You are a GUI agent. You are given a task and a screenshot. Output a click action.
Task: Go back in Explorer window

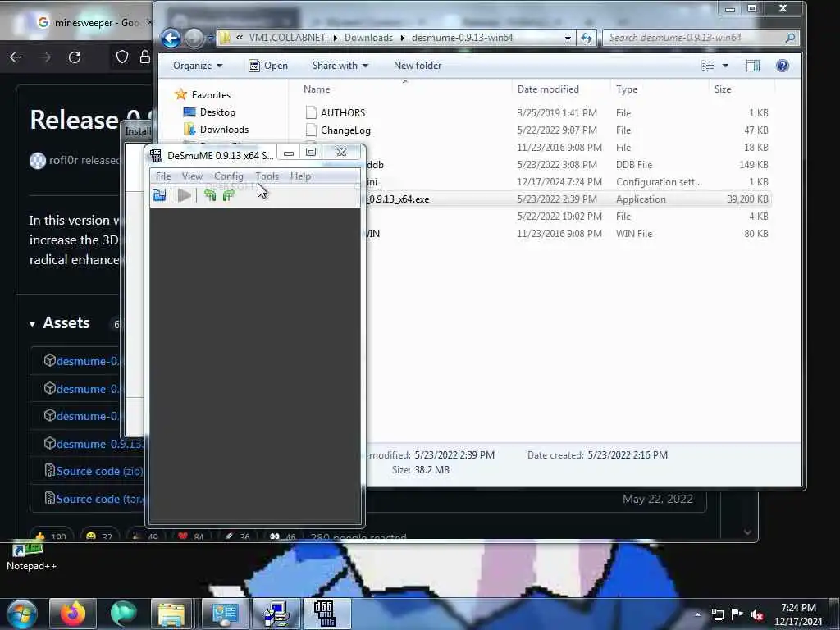(x=171, y=38)
